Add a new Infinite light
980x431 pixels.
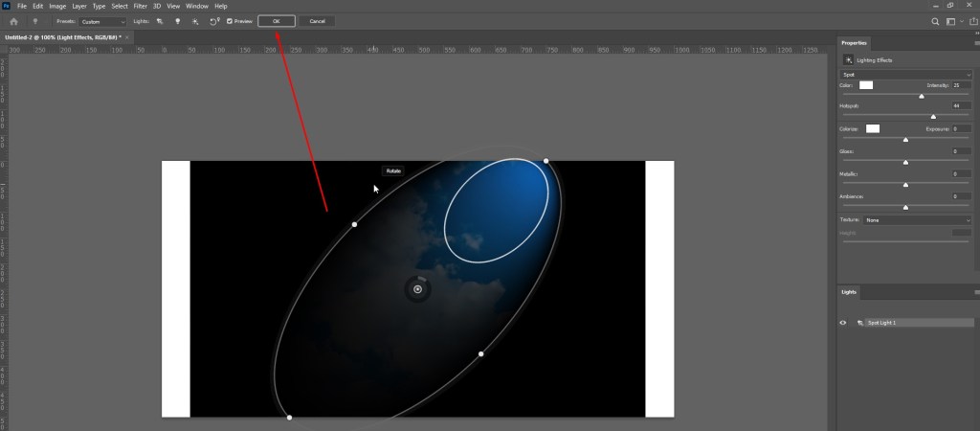click(x=195, y=21)
